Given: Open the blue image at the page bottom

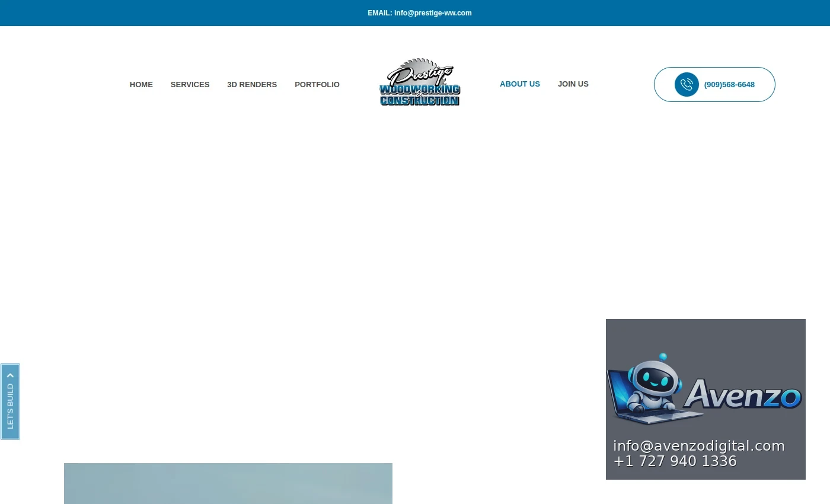Looking at the screenshot, I should click(228, 483).
